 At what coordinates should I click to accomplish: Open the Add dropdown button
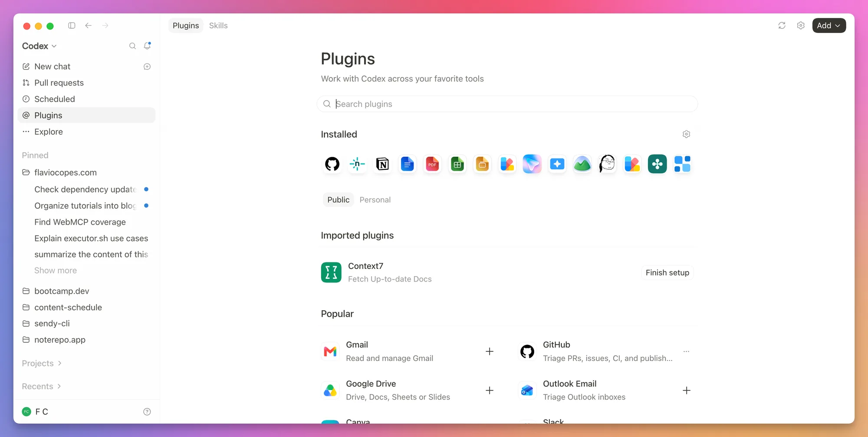coord(829,26)
